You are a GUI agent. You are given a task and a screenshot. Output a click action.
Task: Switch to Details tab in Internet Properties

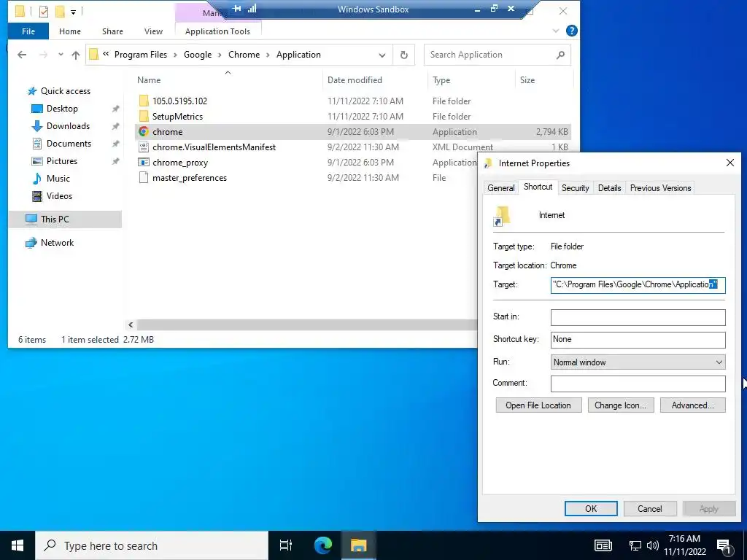pos(609,188)
